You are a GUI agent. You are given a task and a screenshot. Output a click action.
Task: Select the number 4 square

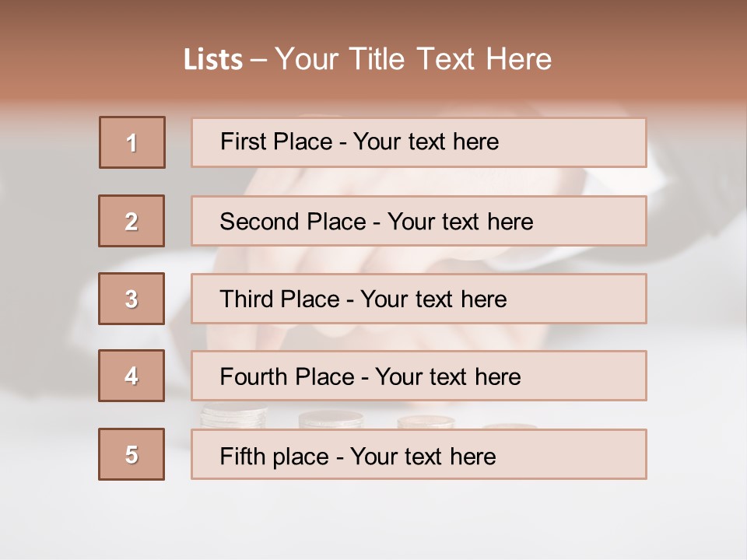pyautogui.click(x=132, y=376)
